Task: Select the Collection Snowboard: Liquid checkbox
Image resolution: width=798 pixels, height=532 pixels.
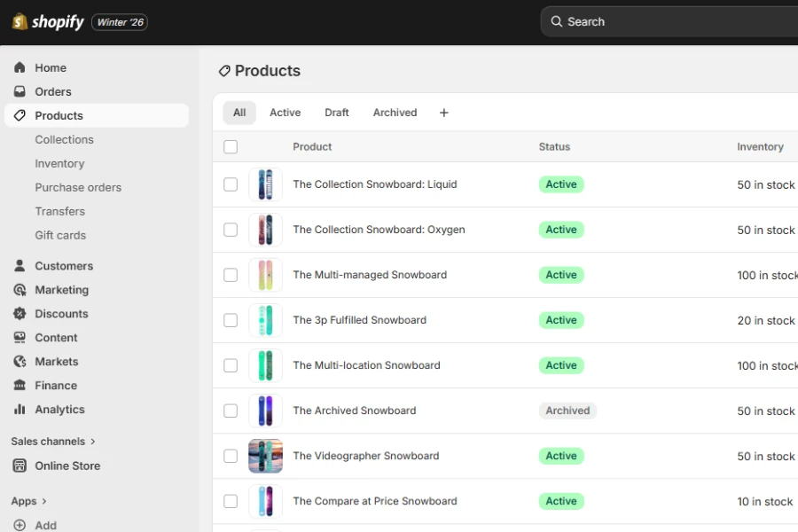Action: [231, 184]
